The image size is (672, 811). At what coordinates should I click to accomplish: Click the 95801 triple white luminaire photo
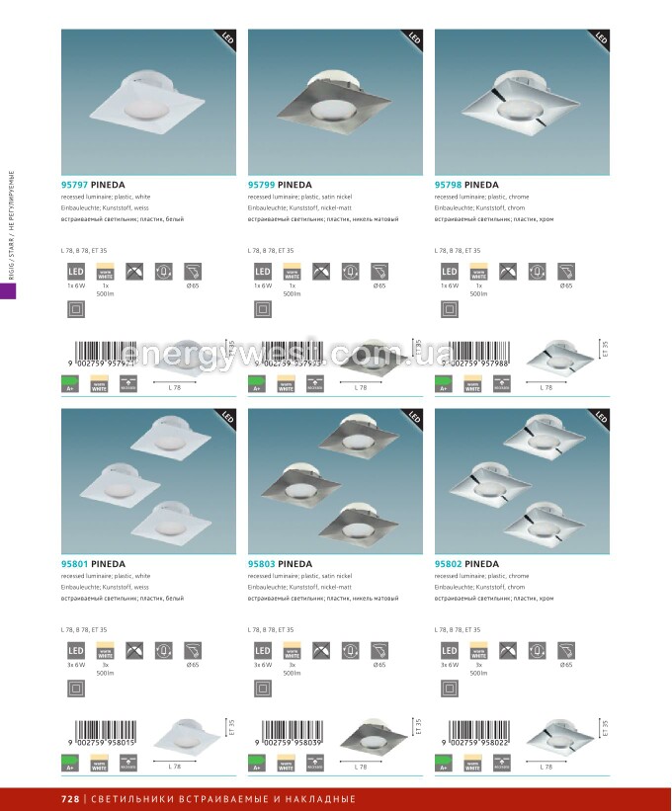pyautogui.click(x=148, y=481)
